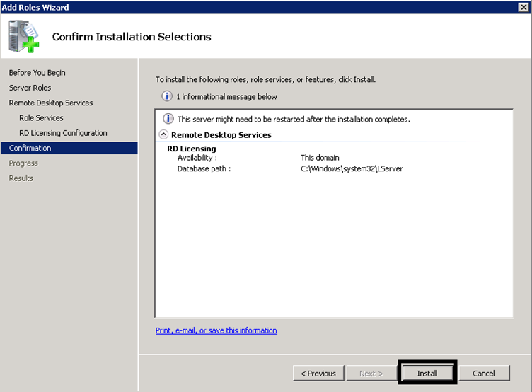Click the database path value LServer
This screenshot has width=532, height=392.
pyautogui.click(x=352, y=168)
